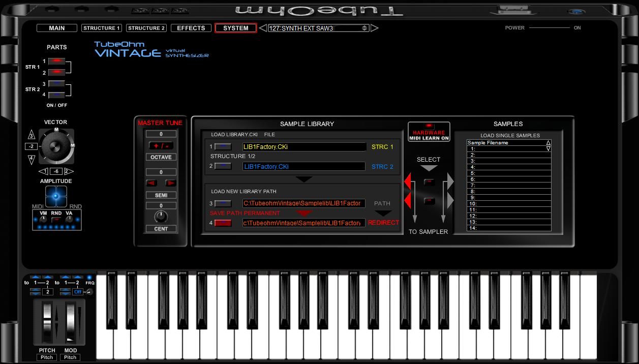Go to the EFFECTS tab
The image size is (639, 364).
coord(191,28)
